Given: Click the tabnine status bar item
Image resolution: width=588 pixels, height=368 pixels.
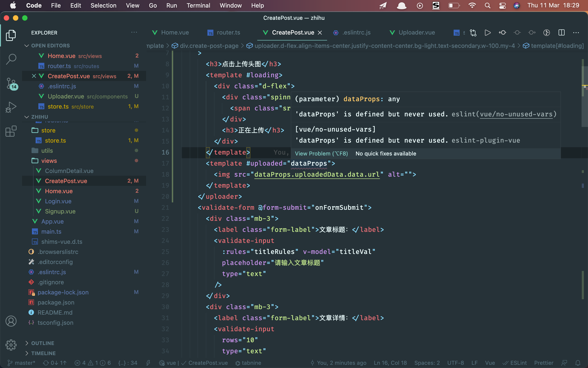Looking at the screenshot, I should click(248, 363).
